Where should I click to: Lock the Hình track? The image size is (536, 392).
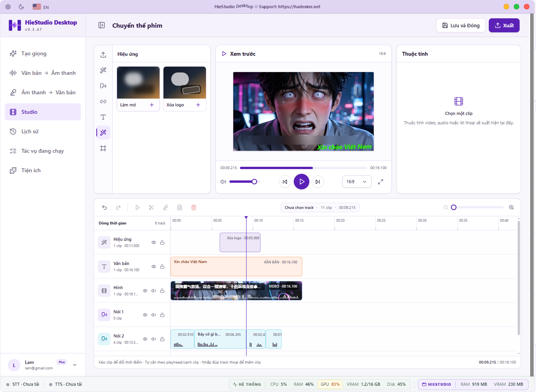point(162,291)
